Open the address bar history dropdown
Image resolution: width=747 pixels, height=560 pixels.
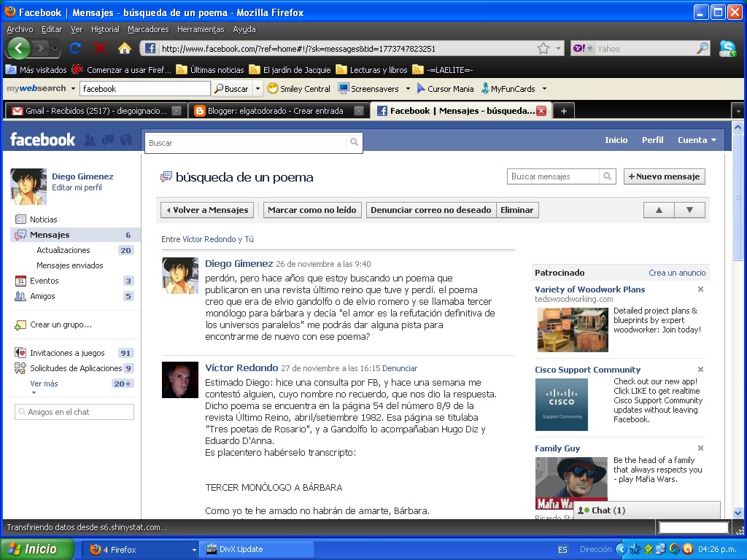click(x=558, y=48)
